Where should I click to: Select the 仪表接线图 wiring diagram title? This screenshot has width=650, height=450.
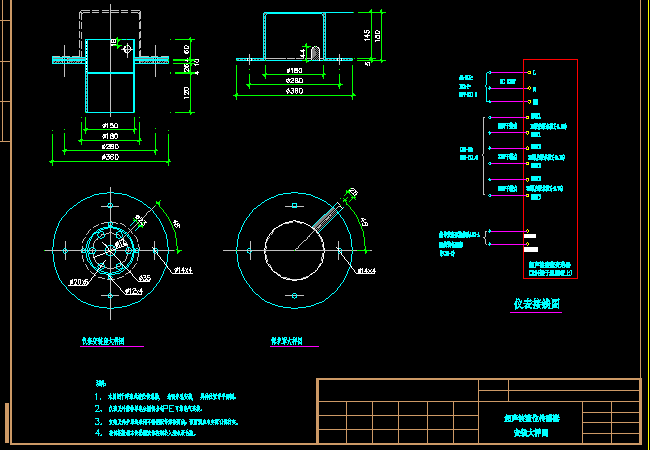click(536, 304)
